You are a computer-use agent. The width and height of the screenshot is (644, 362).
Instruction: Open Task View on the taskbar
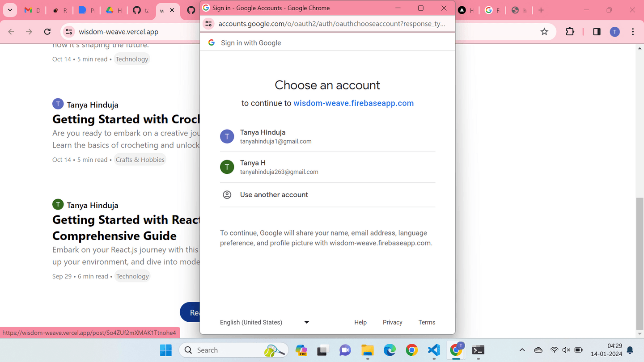(x=322, y=350)
